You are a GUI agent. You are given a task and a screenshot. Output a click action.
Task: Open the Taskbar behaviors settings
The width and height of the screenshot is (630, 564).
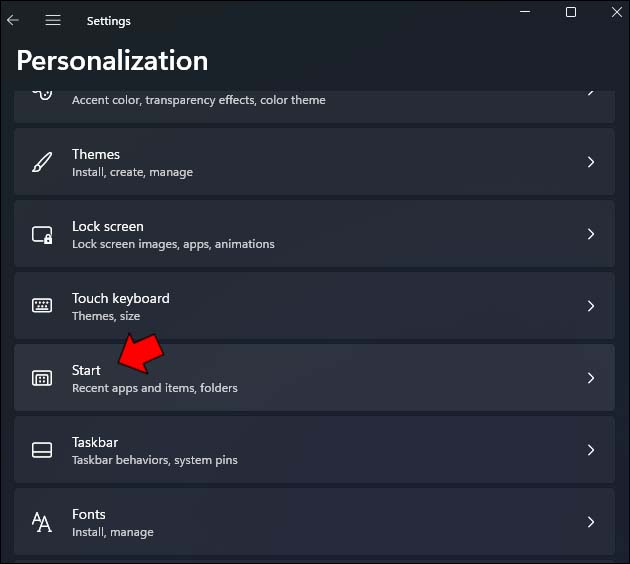coord(300,450)
